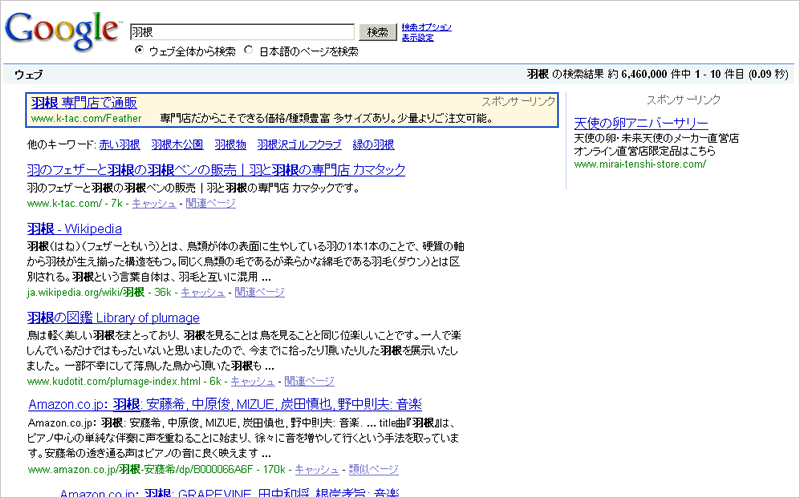Open the 表示設定 preferences link
The image size is (800, 498).
tap(417, 38)
